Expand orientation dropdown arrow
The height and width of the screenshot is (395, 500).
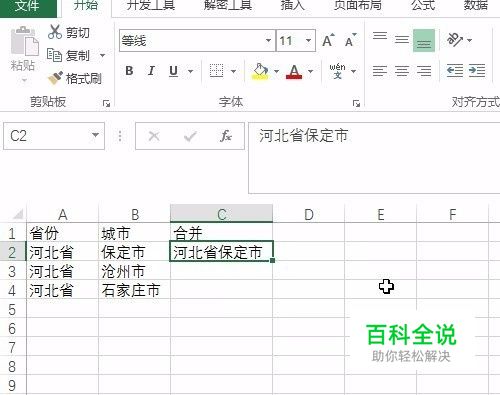470,40
